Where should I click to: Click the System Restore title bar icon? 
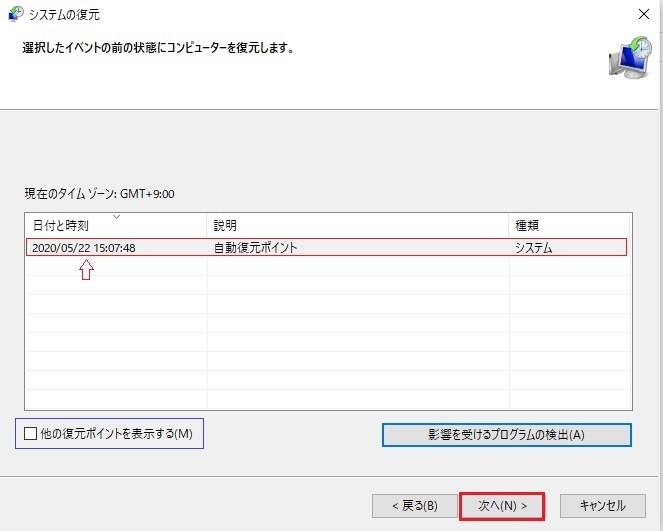tap(16, 14)
